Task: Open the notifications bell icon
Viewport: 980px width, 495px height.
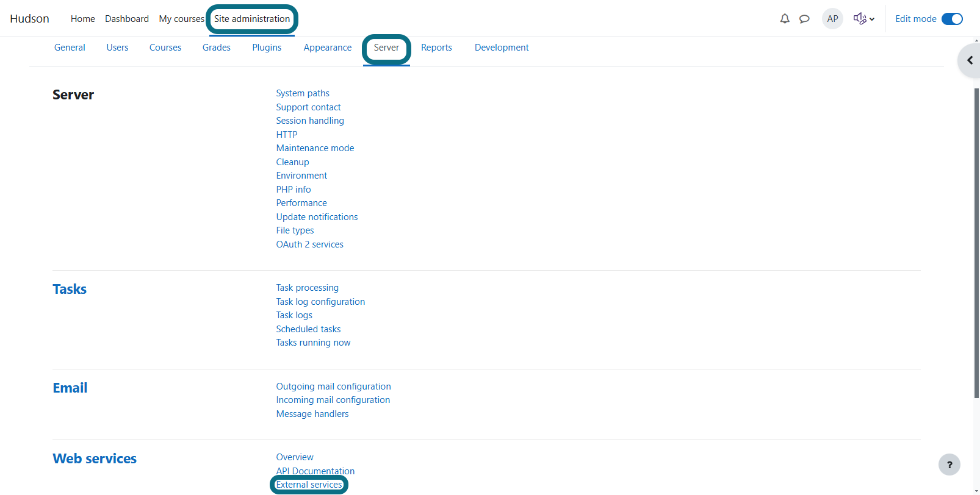Action: (785, 19)
